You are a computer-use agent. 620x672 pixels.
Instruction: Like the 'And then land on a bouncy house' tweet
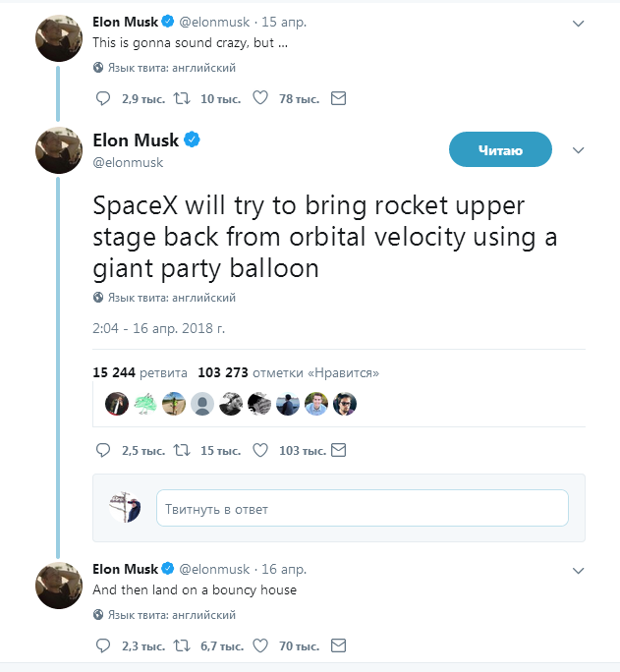pos(260,646)
